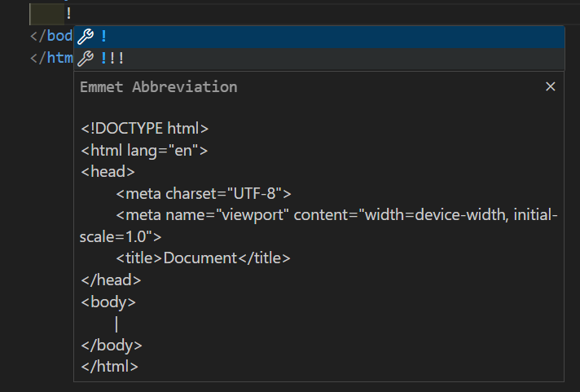Place cursor after the typed "!" in the editor
580x392 pixels.
click(72, 14)
